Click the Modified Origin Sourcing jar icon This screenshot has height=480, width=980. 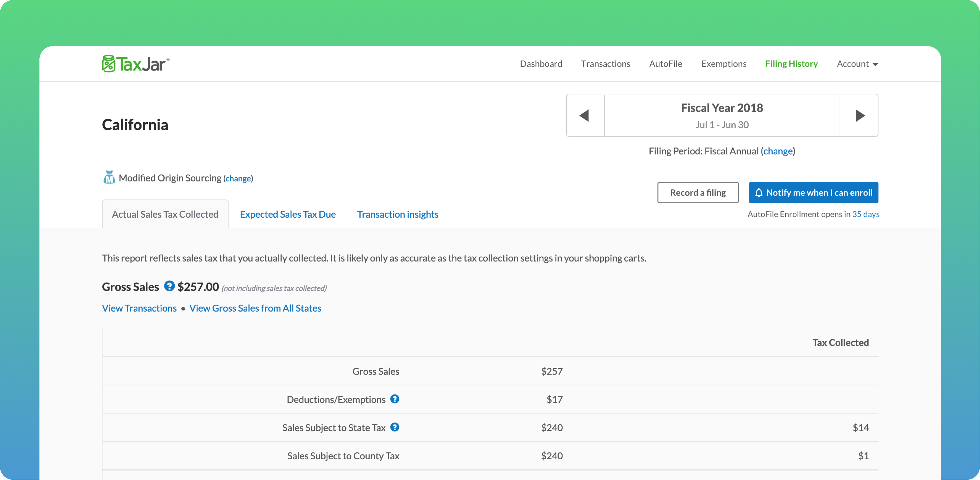[109, 177]
